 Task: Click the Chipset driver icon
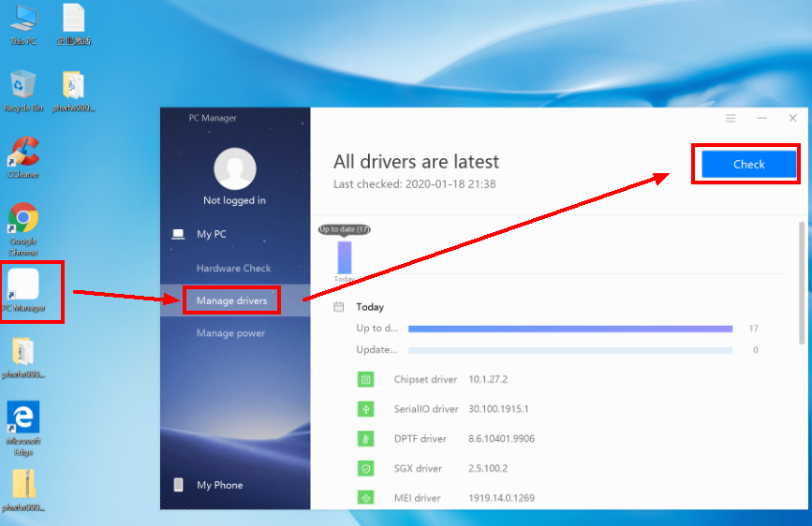(365, 379)
